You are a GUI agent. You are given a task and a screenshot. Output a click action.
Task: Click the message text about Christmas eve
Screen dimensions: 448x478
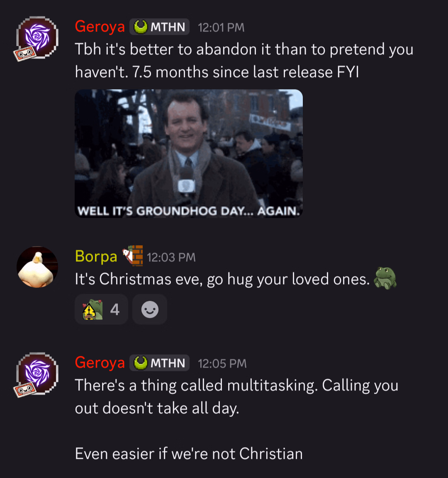[x=222, y=279]
